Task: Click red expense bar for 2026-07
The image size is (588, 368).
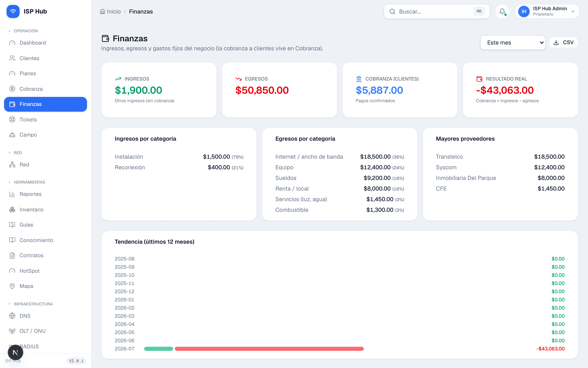Action: pos(269,349)
